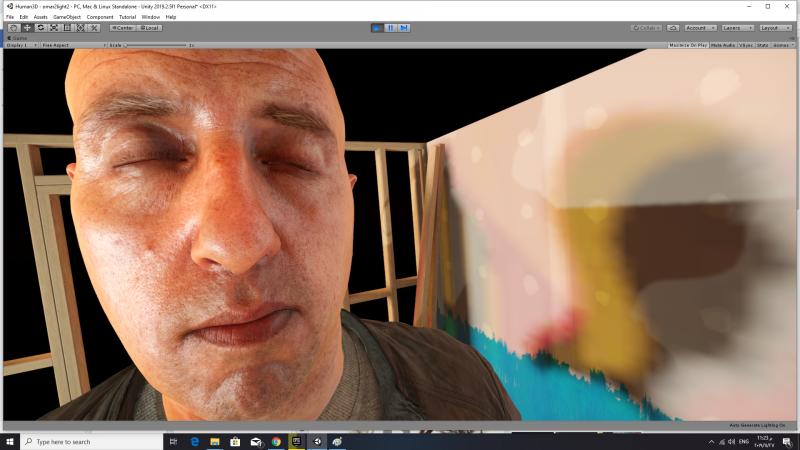The height and width of the screenshot is (450, 800).
Task: Select the combined Transform tool
Action: (80, 28)
